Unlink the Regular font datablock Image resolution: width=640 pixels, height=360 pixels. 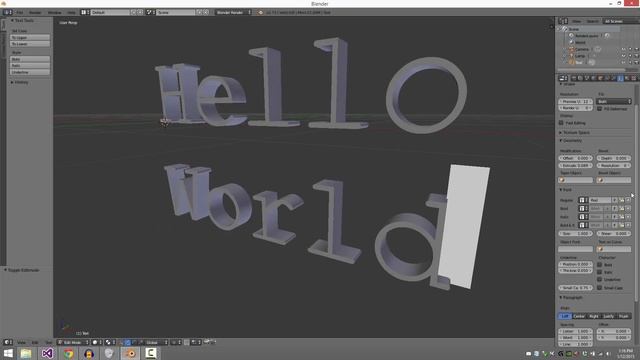point(628,200)
